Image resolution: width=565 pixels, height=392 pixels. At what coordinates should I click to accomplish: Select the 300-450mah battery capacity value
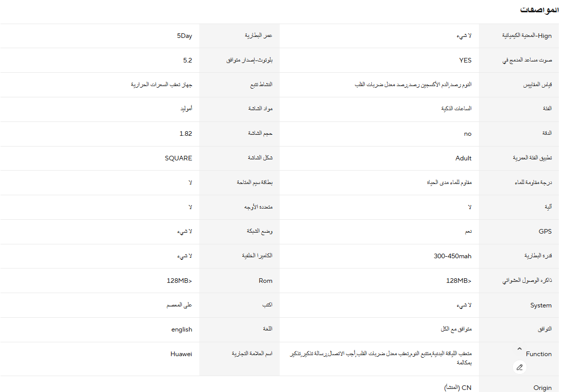coord(453,256)
